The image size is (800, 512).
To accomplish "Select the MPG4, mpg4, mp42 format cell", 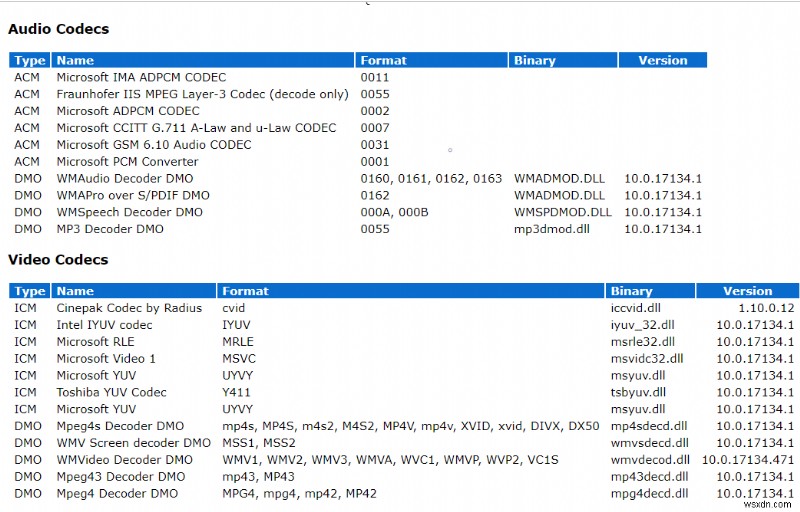I will coord(299,493).
